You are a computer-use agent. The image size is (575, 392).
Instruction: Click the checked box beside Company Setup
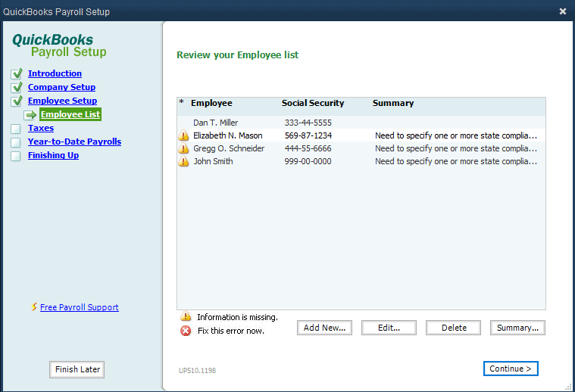pyautogui.click(x=17, y=88)
